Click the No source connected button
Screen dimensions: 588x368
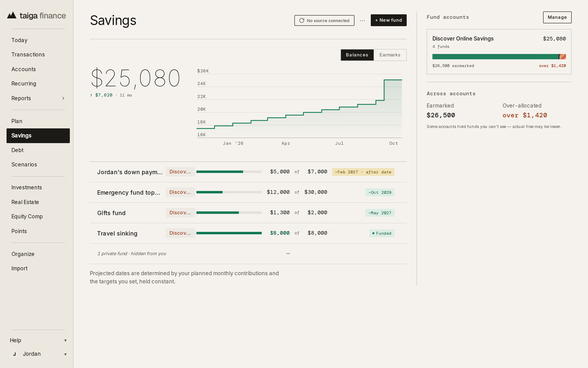tap(324, 20)
